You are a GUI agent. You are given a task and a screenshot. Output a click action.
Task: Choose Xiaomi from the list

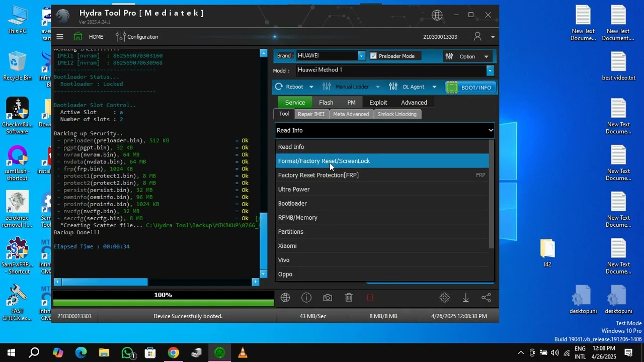click(x=382, y=245)
